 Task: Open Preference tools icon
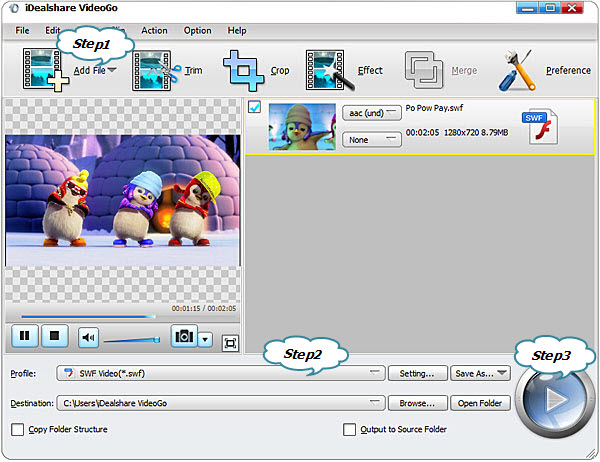[517, 70]
